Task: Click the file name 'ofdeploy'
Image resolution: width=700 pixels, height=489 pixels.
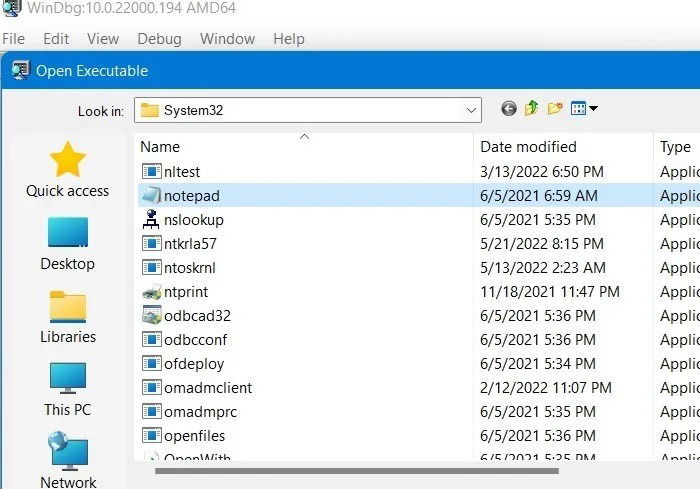Action: coord(194,364)
